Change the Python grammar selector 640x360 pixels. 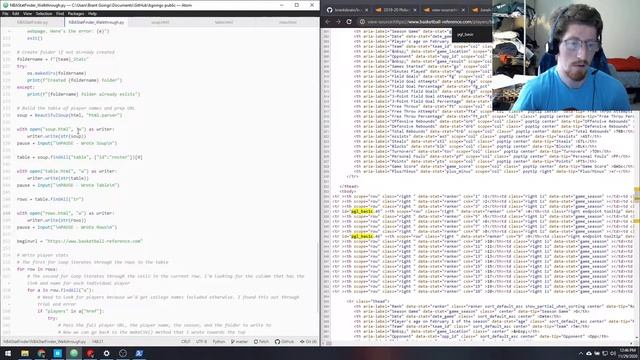click(219, 342)
